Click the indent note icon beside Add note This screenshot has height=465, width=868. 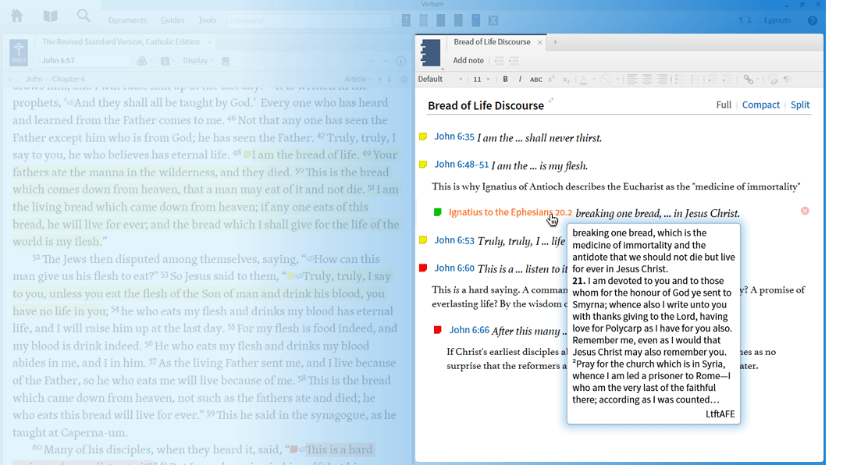point(514,61)
